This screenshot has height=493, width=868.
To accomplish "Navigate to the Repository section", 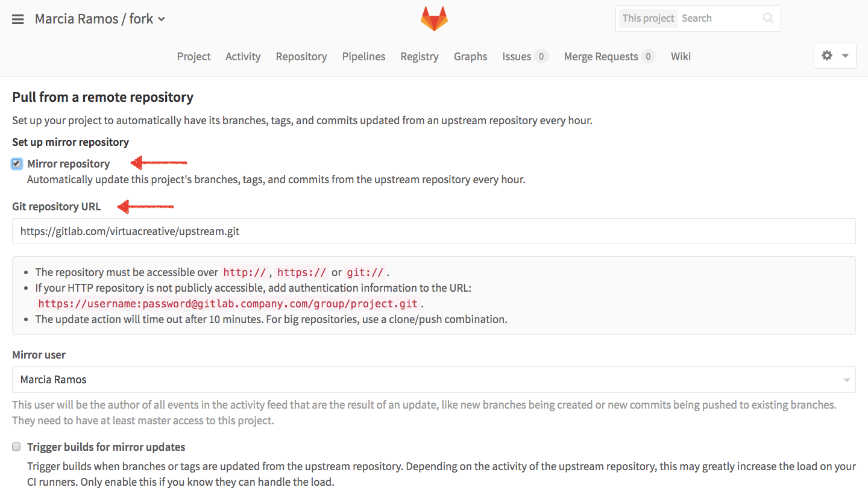I will point(301,56).
